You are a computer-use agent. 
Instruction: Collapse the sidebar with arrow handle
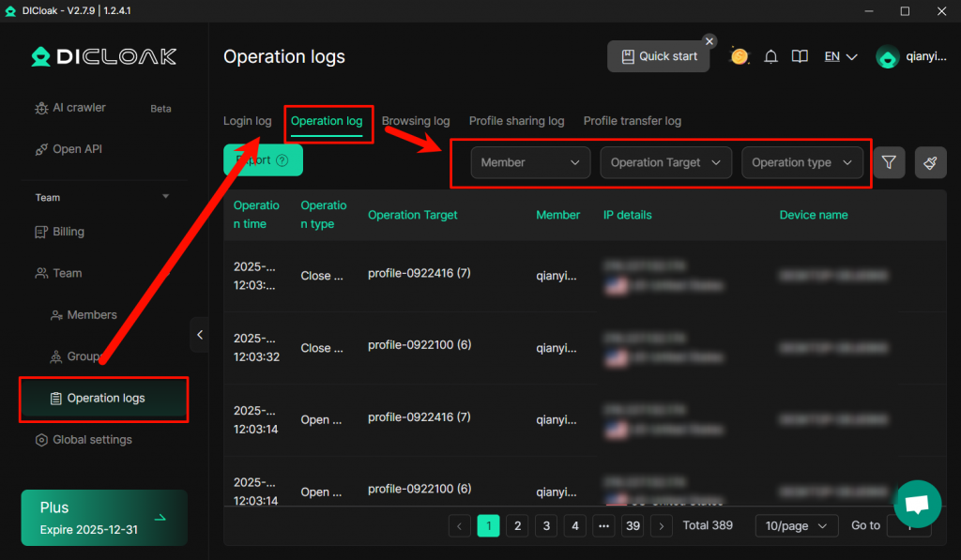tap(199, 334)
